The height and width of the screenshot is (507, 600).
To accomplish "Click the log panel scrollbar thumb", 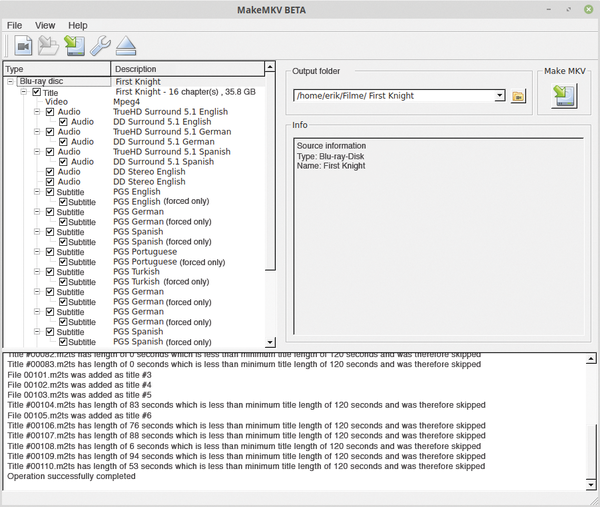I will (x=591, y=452).
